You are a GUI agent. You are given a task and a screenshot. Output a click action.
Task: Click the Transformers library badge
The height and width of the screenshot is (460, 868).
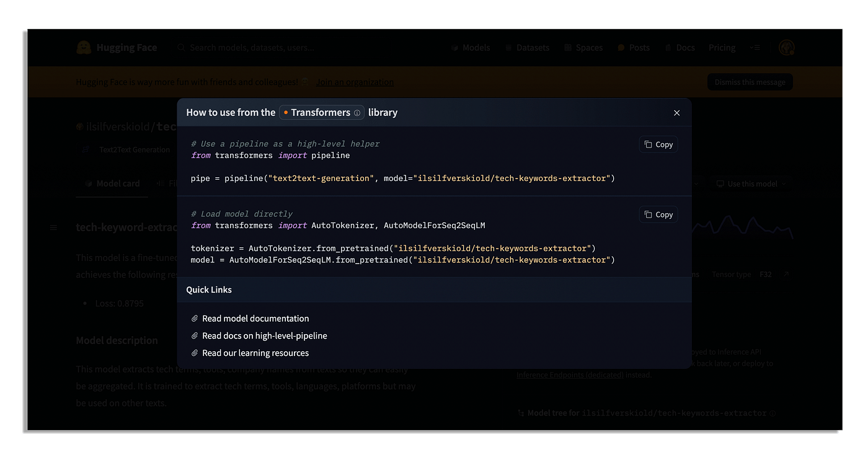tap(321, 113)
